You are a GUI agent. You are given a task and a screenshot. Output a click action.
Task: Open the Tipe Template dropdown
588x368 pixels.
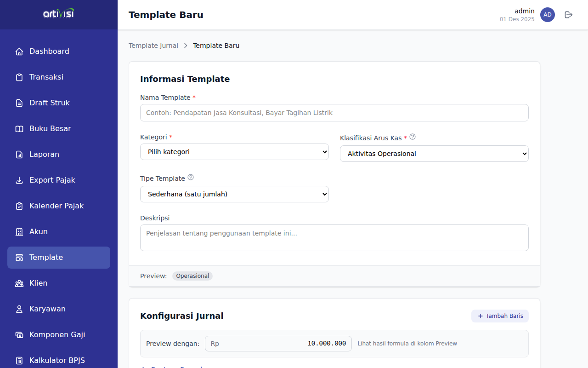(x=234, y=194)
